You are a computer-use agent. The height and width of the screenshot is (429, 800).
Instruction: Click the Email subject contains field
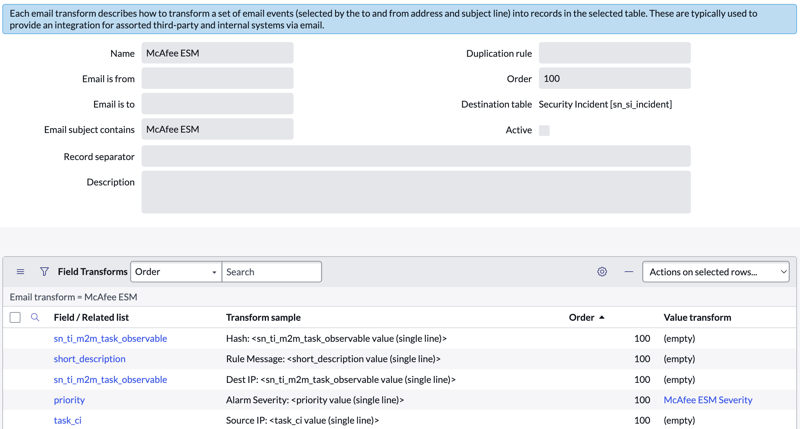pos(217,129)
